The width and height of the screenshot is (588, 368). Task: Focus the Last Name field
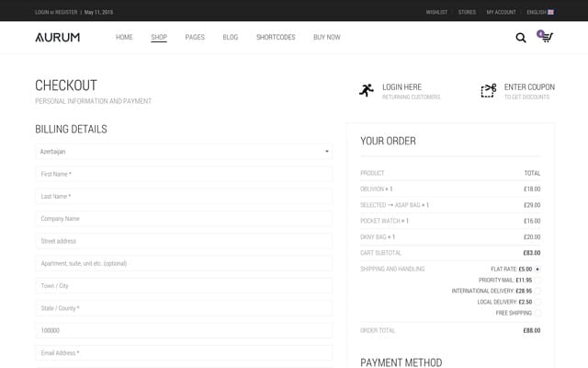pos(184,196)
